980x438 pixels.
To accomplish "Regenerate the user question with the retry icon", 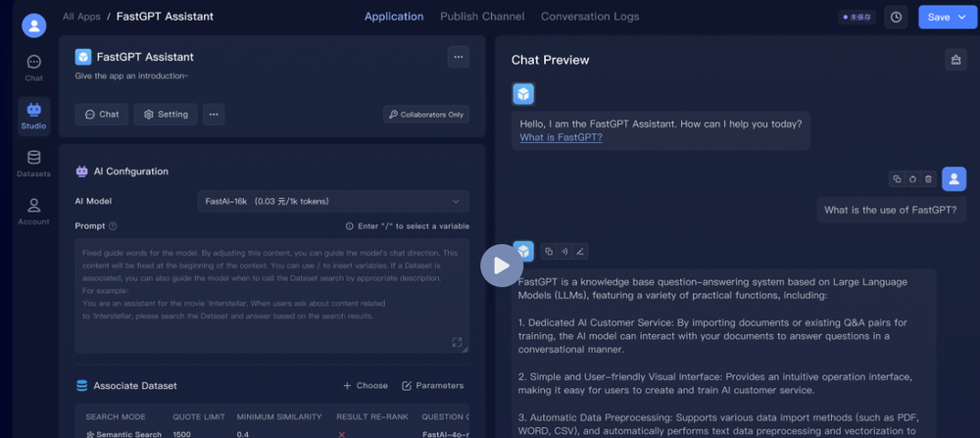I will tap(912, 179).
